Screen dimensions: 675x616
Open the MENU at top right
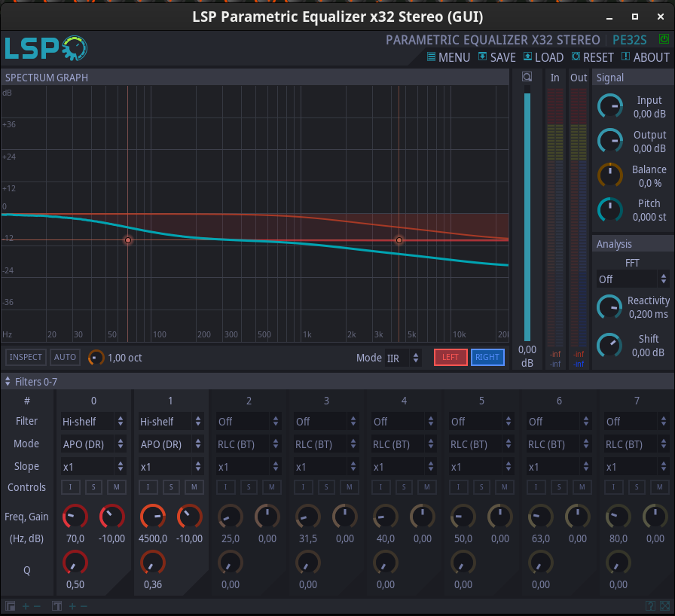(455, 56)
